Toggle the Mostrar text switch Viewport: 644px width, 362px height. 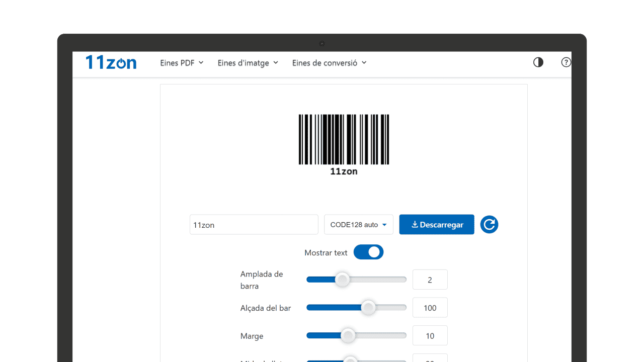368,252
